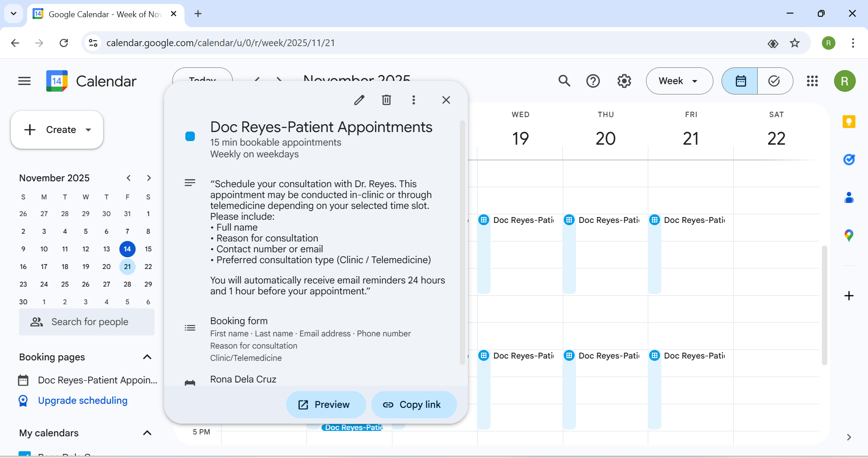Collapse the Booking pages section
Viewport: 868px width, 458px height.
[x=147, y=357]
